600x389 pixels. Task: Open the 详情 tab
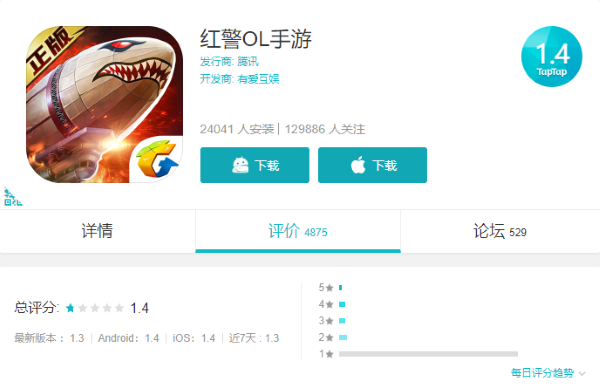(x=98, y=231)
